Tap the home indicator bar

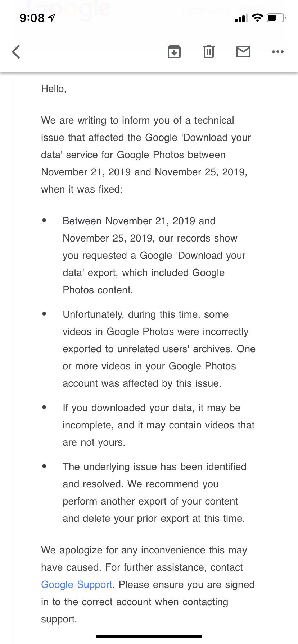tap(149, 636)
